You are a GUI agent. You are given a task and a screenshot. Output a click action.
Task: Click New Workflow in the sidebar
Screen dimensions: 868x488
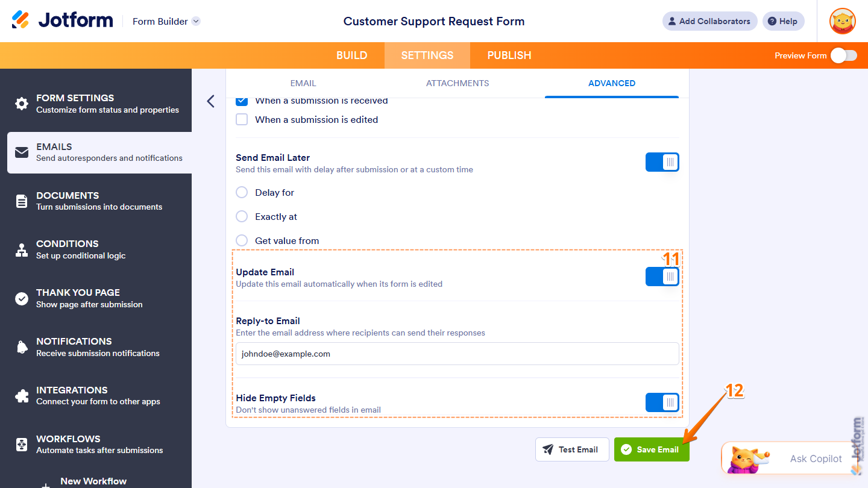click(93, 481)
